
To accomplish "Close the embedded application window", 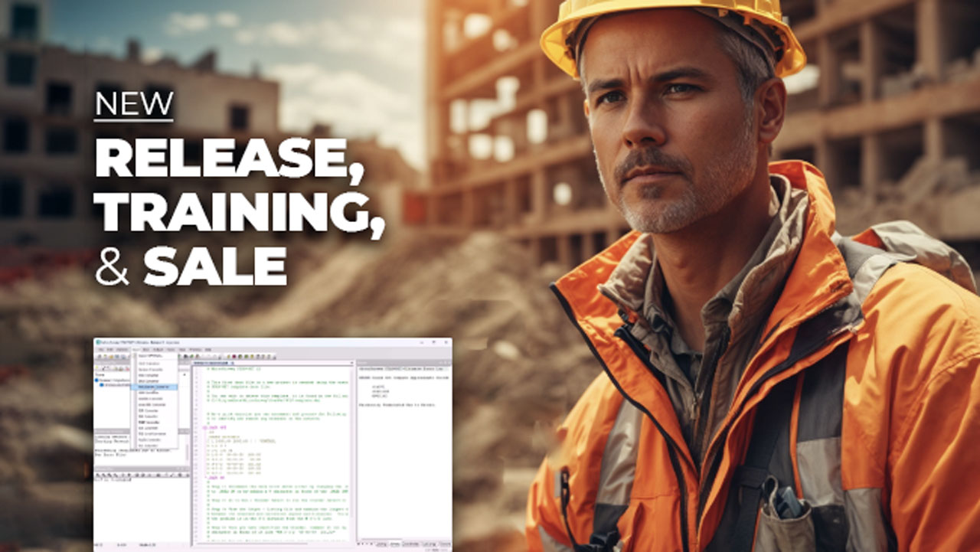I will [446, 341].
